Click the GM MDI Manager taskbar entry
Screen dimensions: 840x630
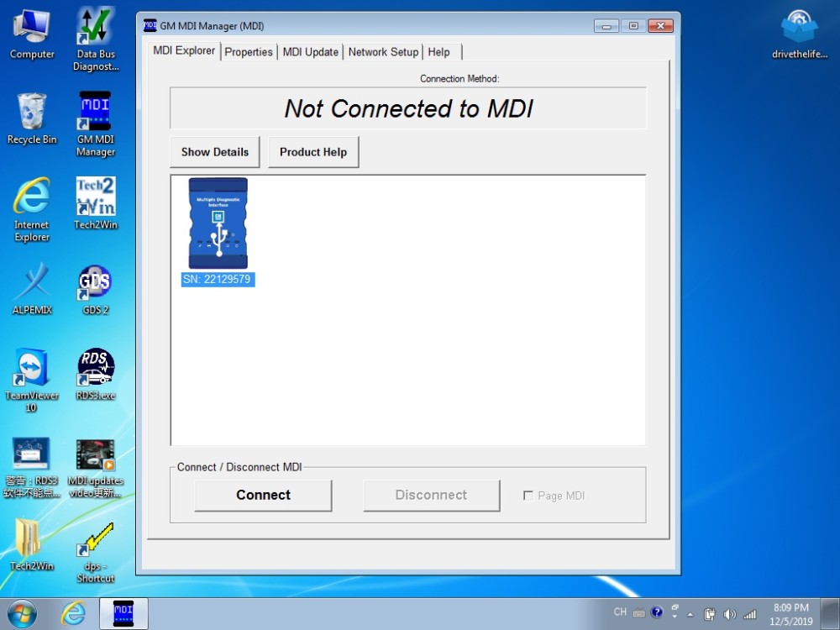(123, 613)
